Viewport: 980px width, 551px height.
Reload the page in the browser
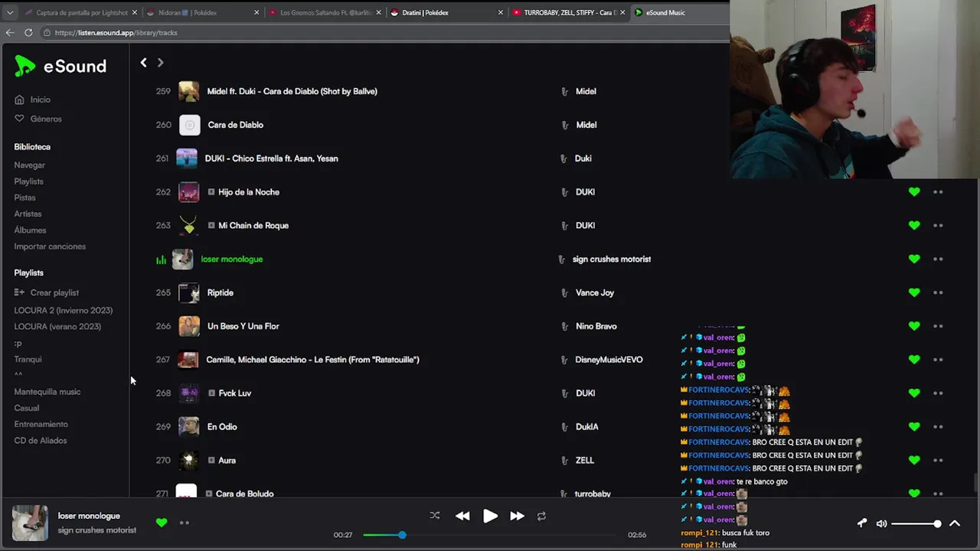click(28, 32)
